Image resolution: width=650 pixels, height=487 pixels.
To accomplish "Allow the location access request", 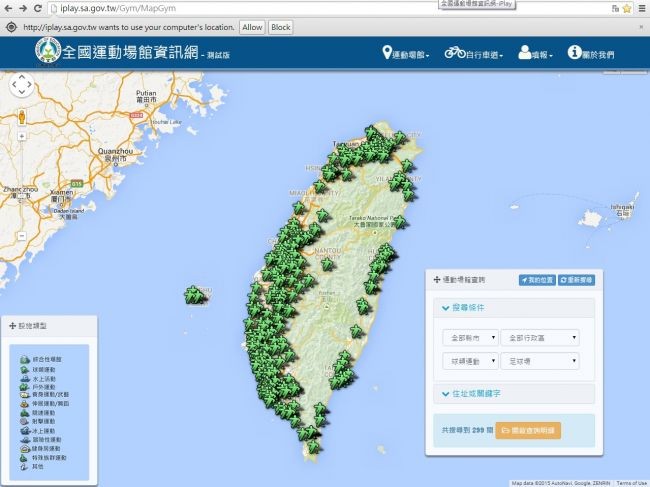I will tap(252, 27).
